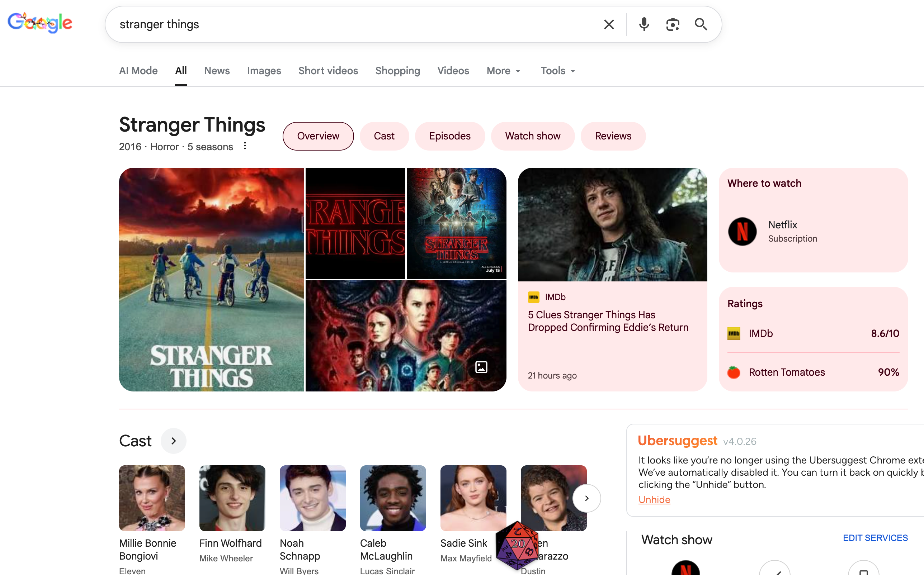This screenshot has height=575, width=924.
Task: Select the All results tab
Action: click(x=181, y=71)
